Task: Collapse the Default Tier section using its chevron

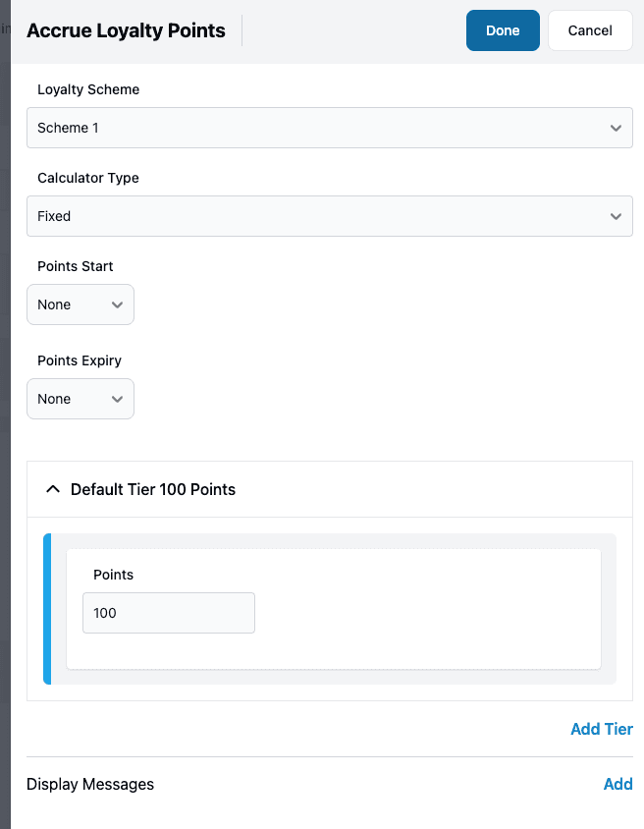Action: pyautogui.click(x=53, y=489)
